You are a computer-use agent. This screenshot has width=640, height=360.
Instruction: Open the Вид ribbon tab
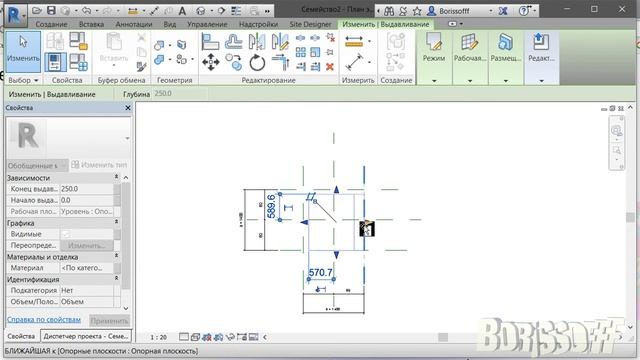coord(170,24)
